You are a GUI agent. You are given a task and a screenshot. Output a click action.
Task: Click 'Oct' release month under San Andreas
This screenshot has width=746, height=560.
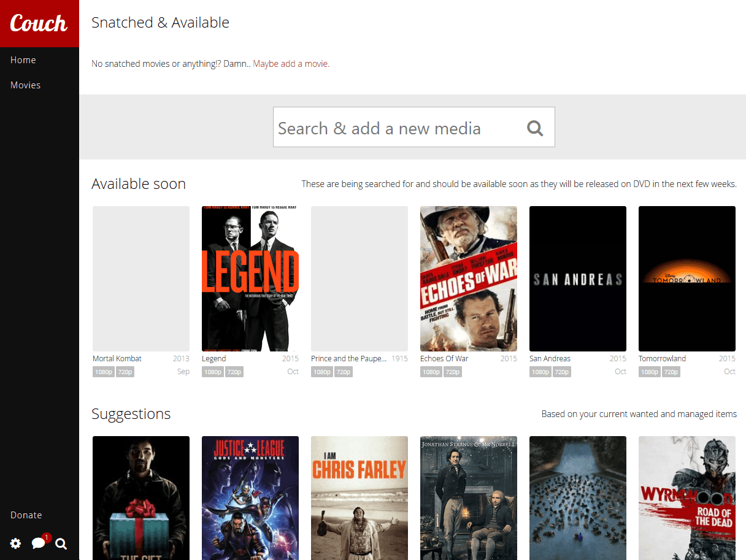click(621, 372)
